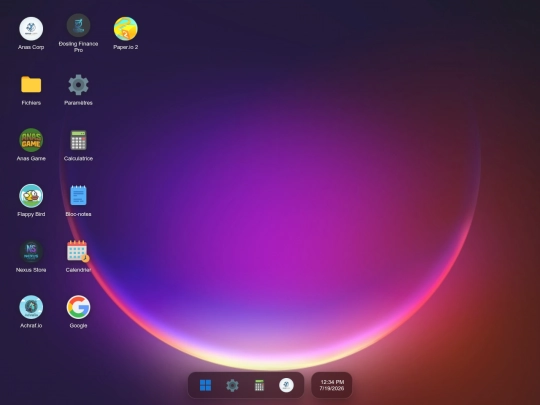Open the Nexus Store icon

tap(31, 252)
